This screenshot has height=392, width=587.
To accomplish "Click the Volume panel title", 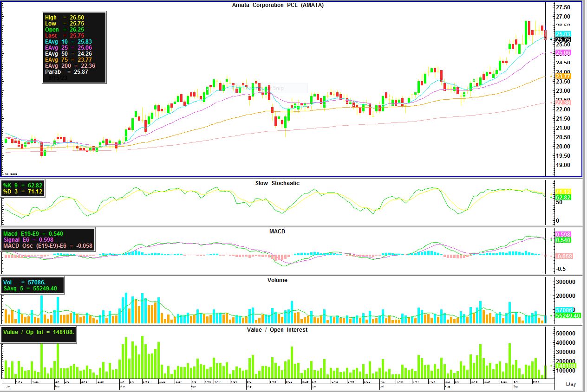I will pos(277,280).
